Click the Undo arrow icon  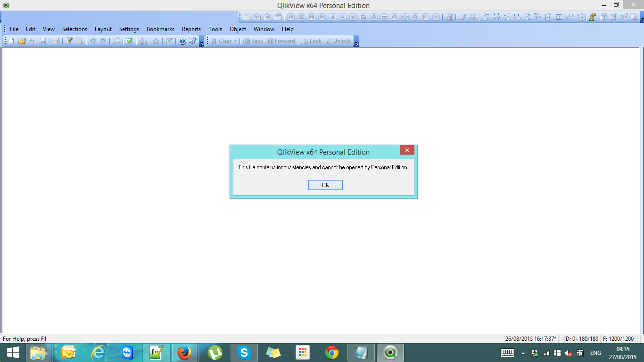92,41
